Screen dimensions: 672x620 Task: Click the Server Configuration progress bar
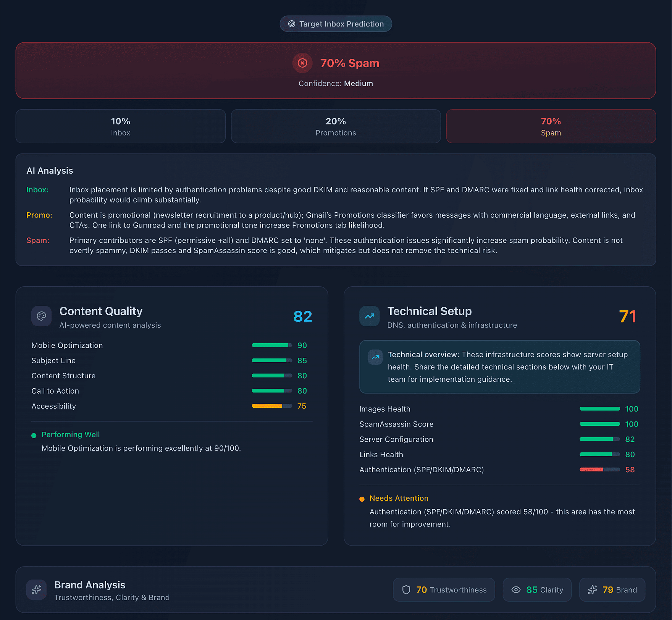600,439
